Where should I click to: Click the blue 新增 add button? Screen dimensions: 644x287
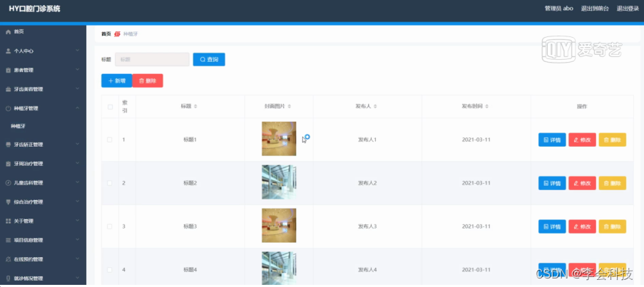tap(117, 80)
